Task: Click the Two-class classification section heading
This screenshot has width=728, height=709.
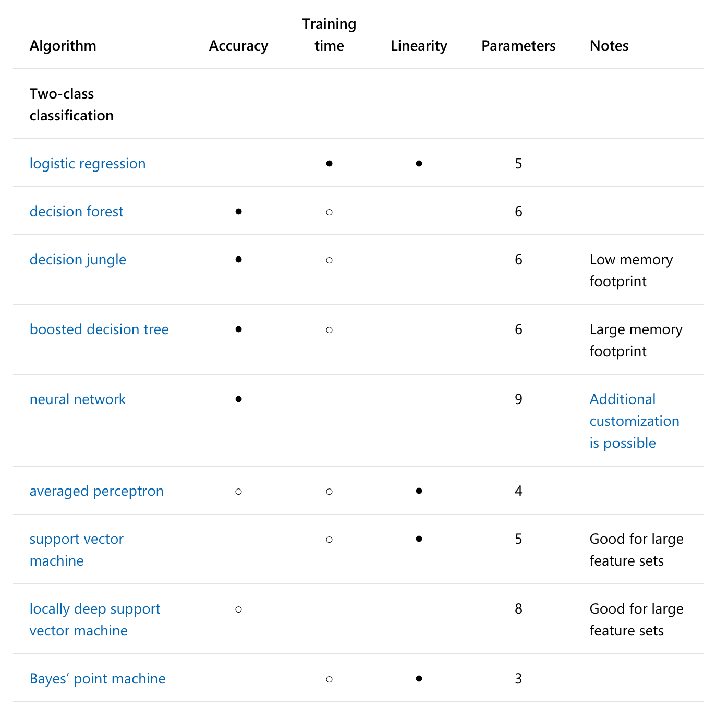Action: click(71, 105)
